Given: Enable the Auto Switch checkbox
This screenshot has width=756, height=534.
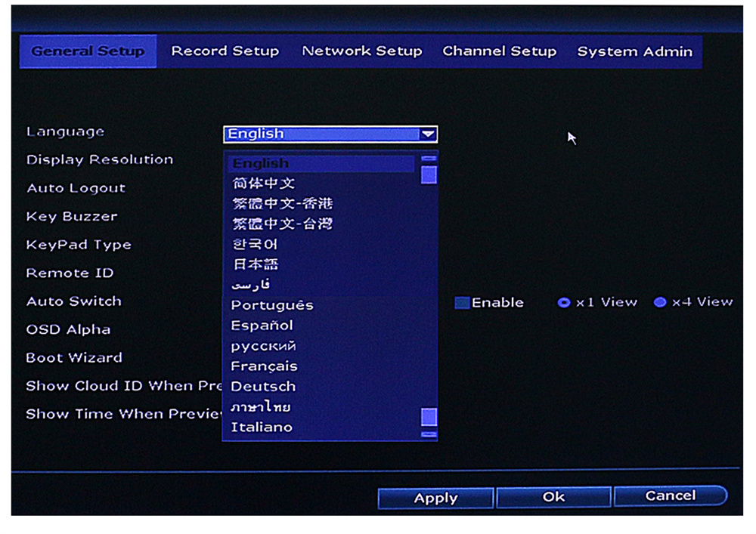Looking at the screenshot, I should pos(462,303).
